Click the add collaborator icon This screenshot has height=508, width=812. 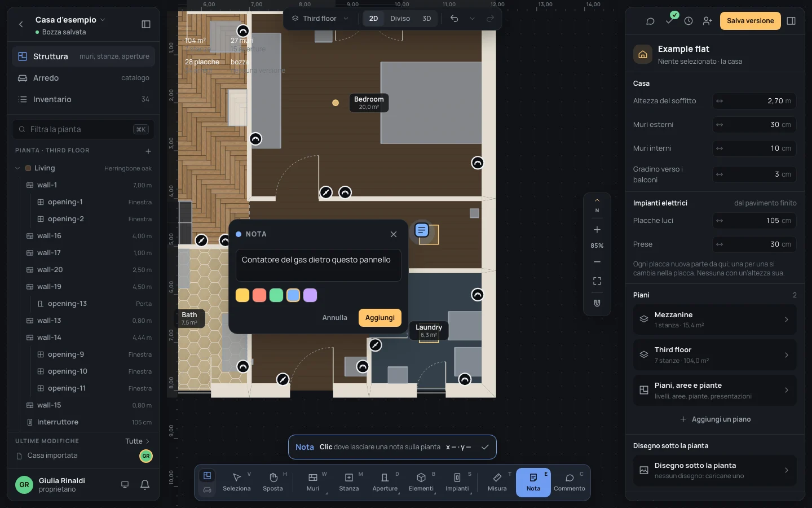click(708, 21)
